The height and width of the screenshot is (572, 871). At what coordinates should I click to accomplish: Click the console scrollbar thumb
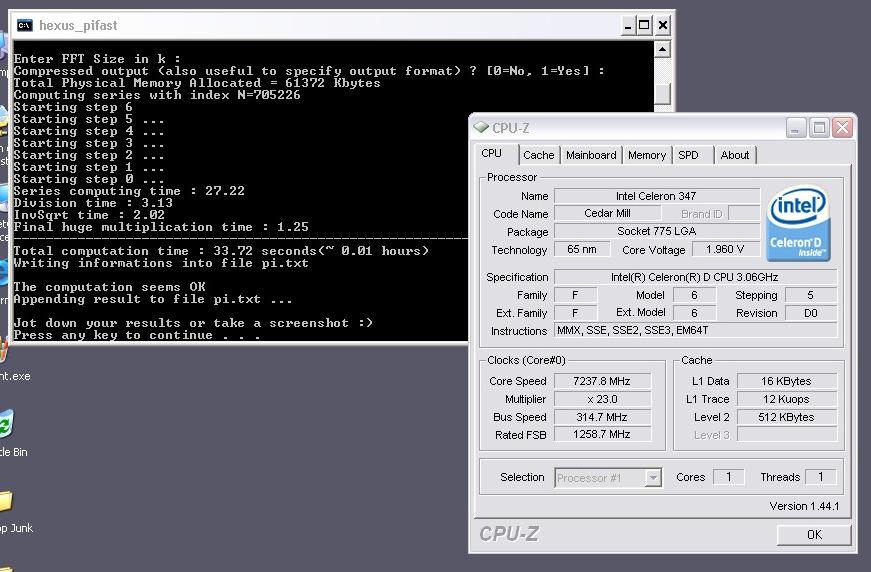(x=662, y=93)
